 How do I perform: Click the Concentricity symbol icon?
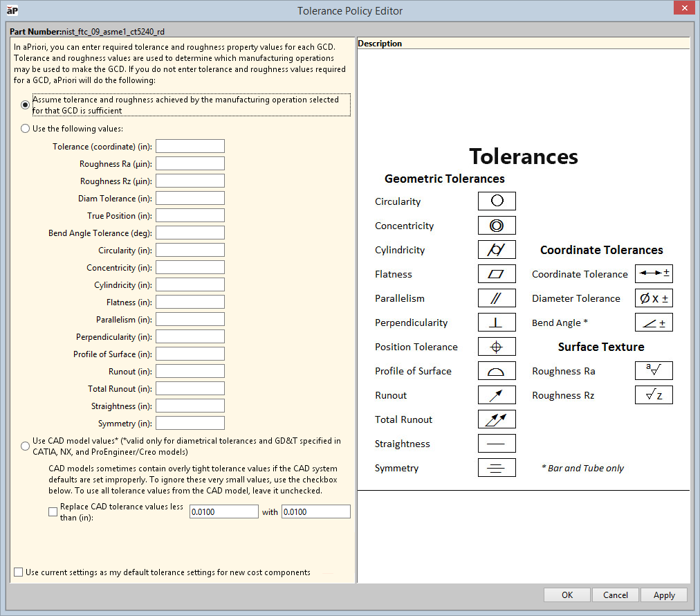click(497, 226)
